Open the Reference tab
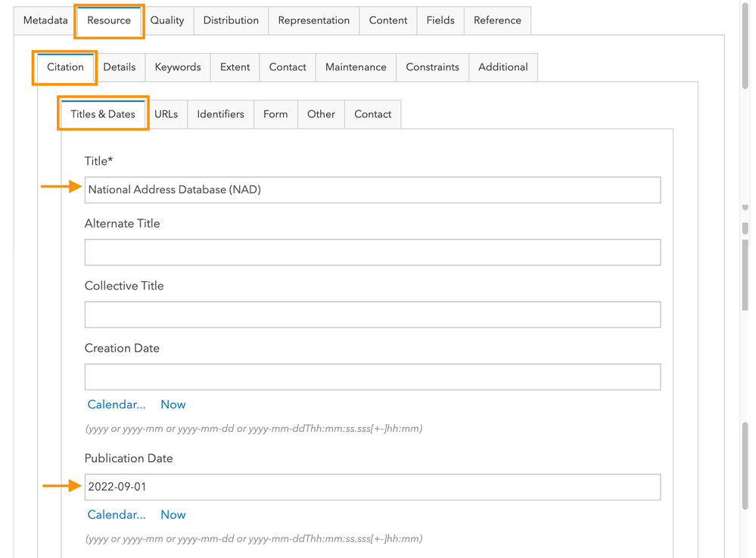This screenshot has height=558, width=756. [497, 20]
